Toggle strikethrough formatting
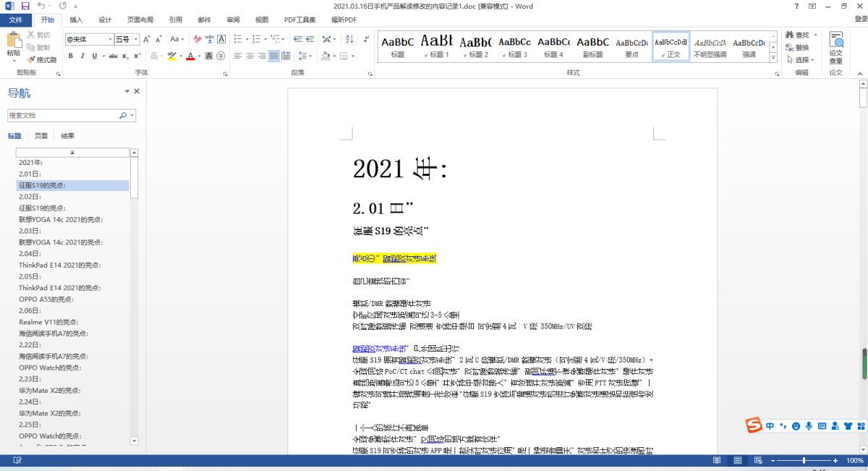Image resolution: width=868 pixels, height=471 pixels. [x=112, y=56]
